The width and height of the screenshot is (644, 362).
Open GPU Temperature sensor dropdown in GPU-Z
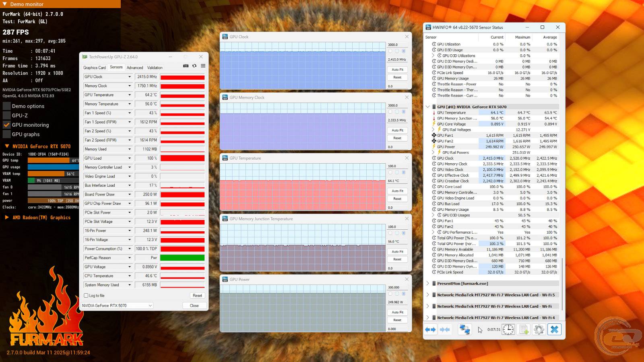(130, 95)
